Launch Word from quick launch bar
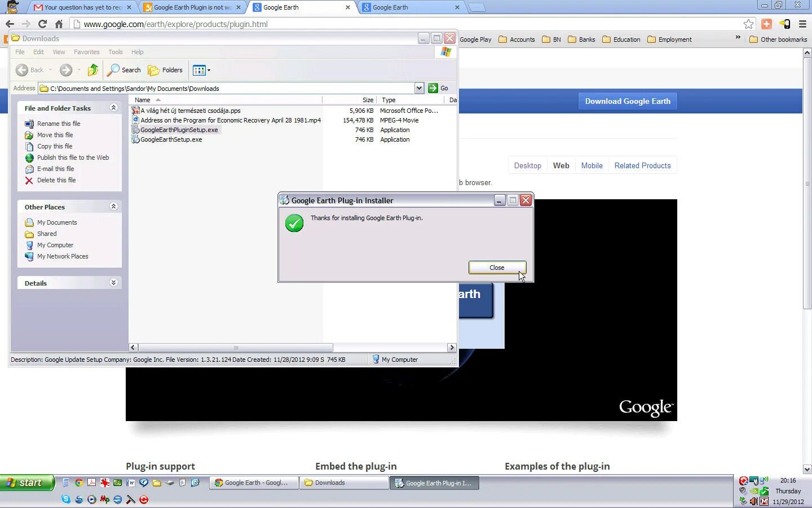 (x=131, y=483)
